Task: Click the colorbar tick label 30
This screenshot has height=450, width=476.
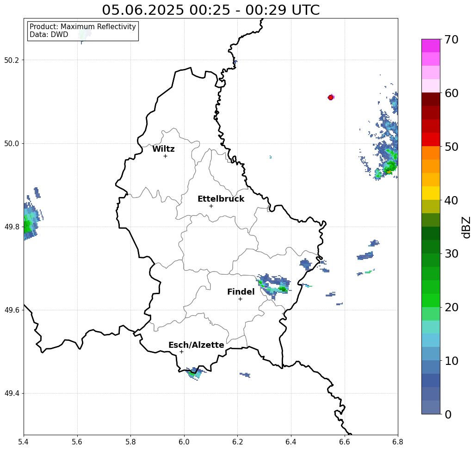Action: (x=451, y=253)
